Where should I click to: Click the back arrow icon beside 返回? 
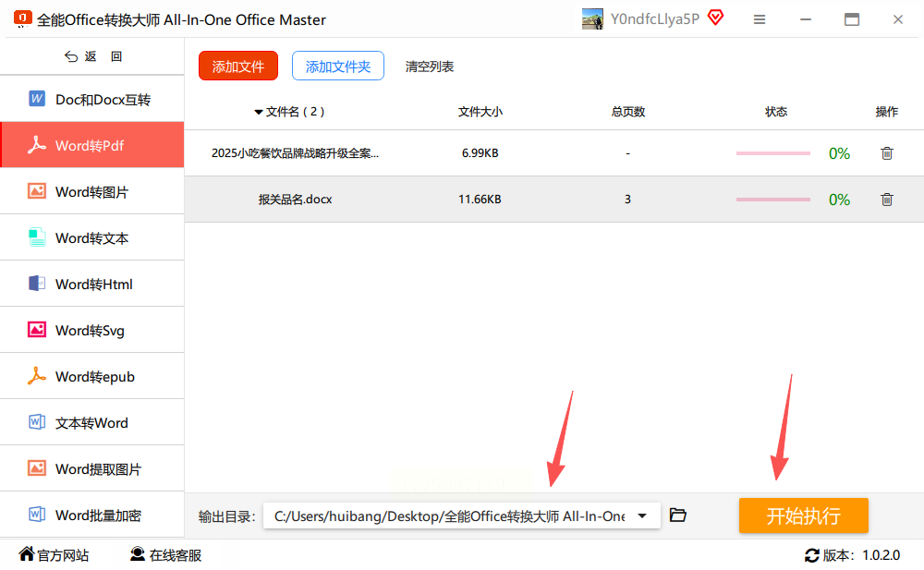(x=71, y=56)
